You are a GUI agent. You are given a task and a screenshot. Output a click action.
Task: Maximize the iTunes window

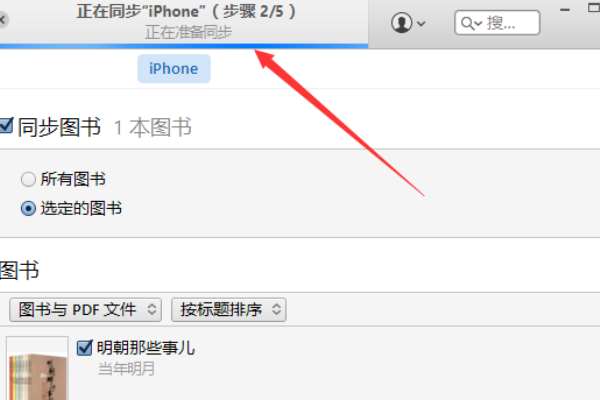pyautogui.click(x=594, y=8)
